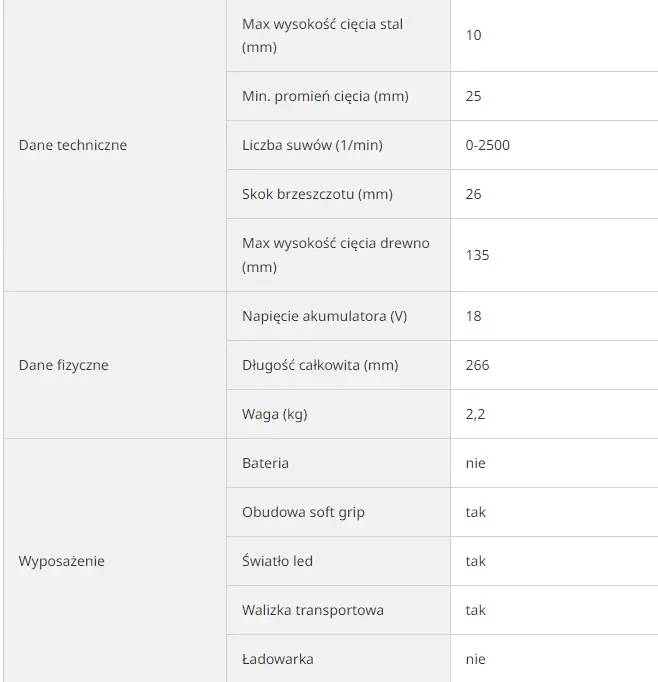Click the 'Liczba suwów (1/min)' label

[x=312, y=145]
